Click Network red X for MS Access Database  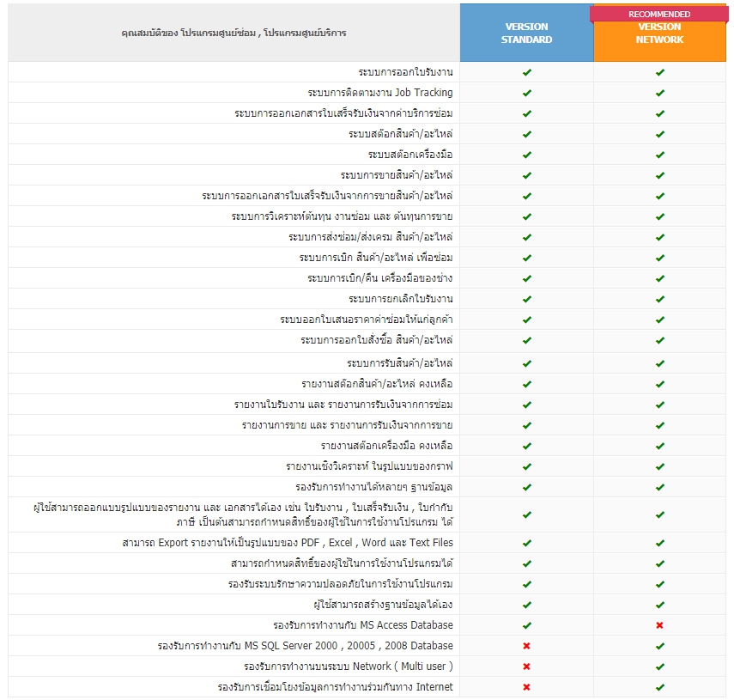(x=660, y=625)
